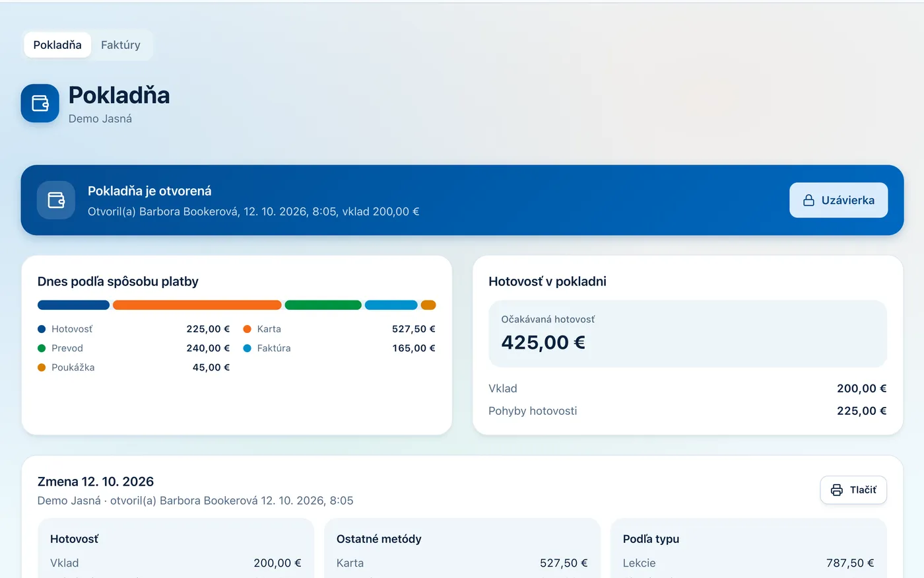The image size is (924, 578).
Task: Click the Poukážka amount 45,00 €
Action: pos(211,367)
